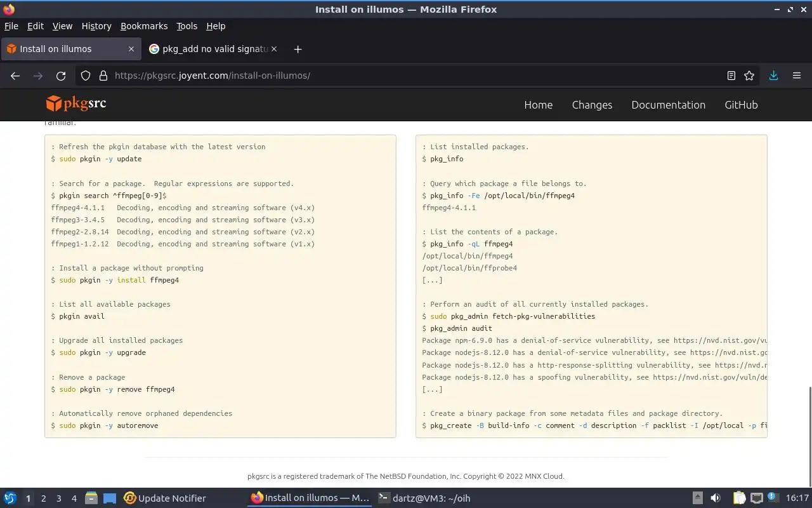Open Update Notifier from the taskbar
This screenshot has height=508, width=812.
pyautogui.click(x=165, y=498)
